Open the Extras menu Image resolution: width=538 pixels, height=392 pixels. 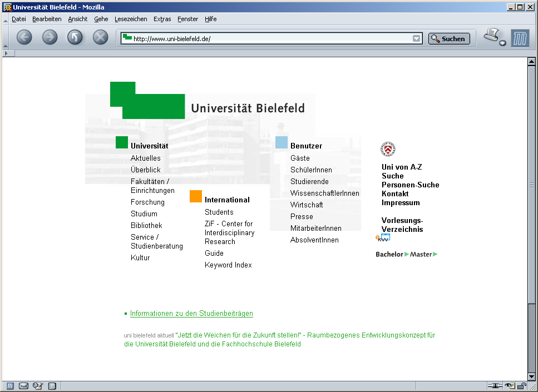(x=162, y=19)
